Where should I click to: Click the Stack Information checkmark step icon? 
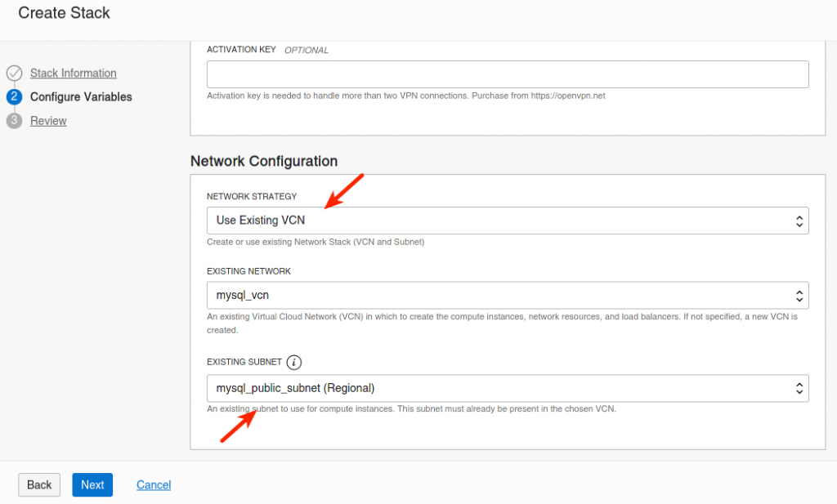point(14,74)
